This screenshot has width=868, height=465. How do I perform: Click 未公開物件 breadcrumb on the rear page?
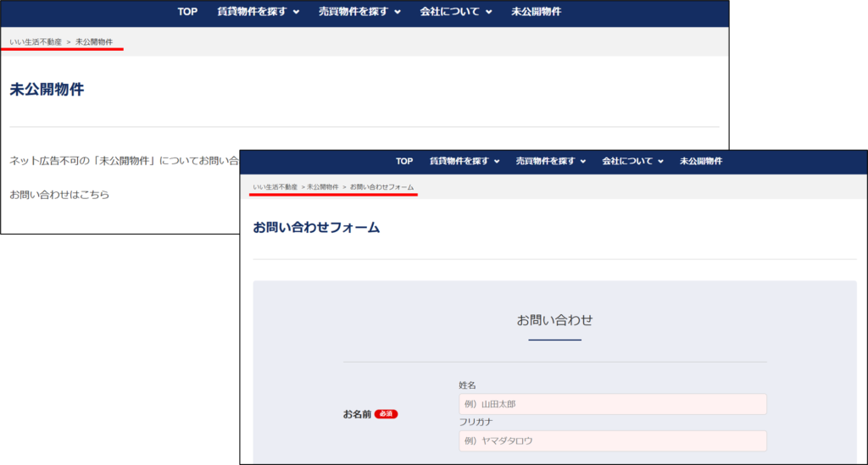[94, 42]
